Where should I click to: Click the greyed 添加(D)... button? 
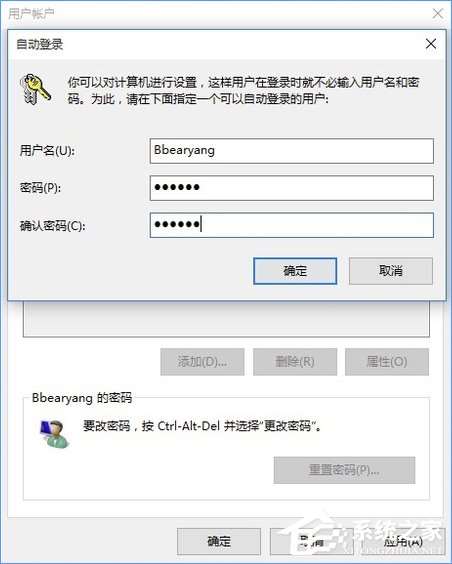202,361
